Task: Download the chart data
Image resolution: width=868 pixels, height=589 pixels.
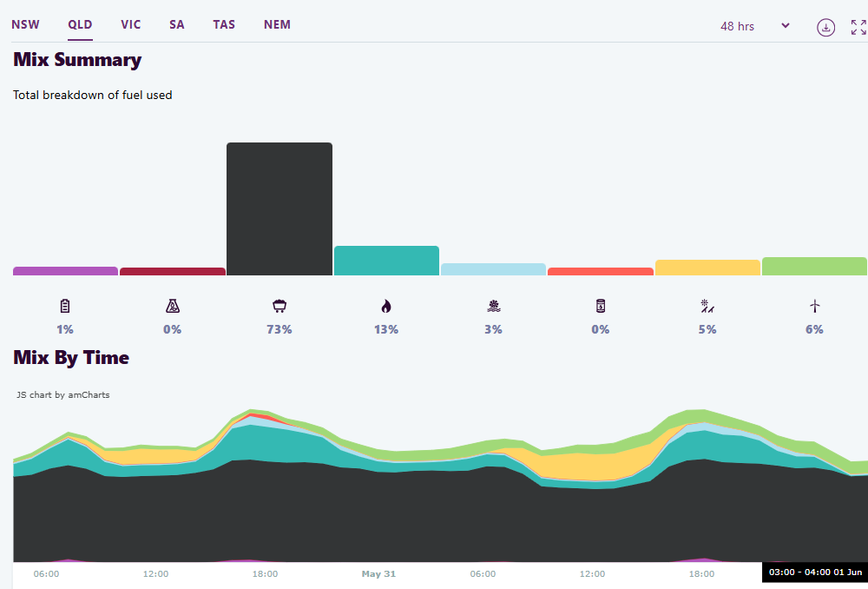Action: (x=826, y=27)
